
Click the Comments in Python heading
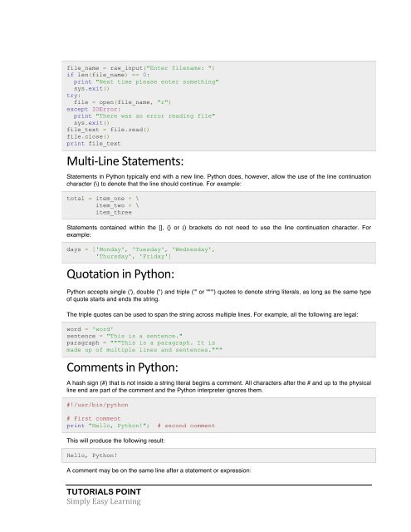122,367
